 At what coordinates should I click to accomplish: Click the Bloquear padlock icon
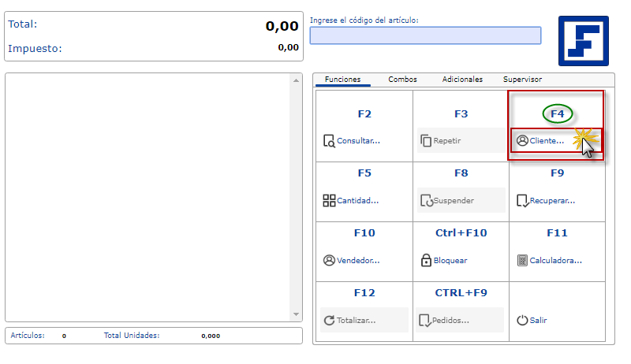click(426, 260)
